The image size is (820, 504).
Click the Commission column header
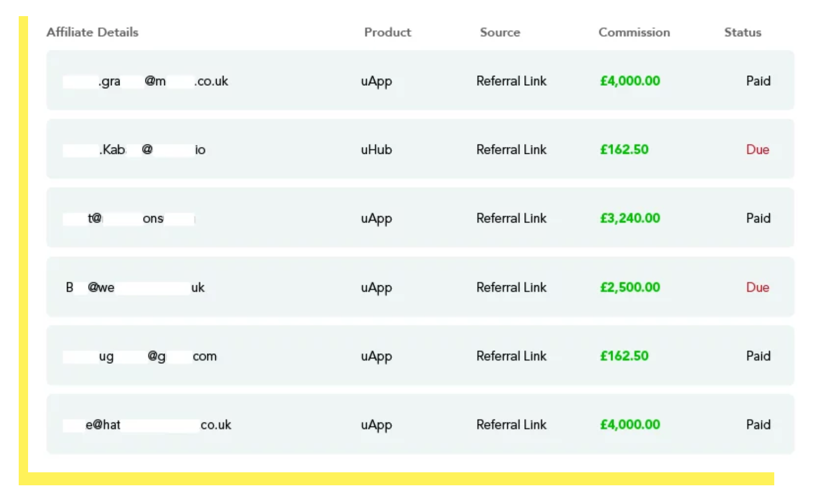634,32
